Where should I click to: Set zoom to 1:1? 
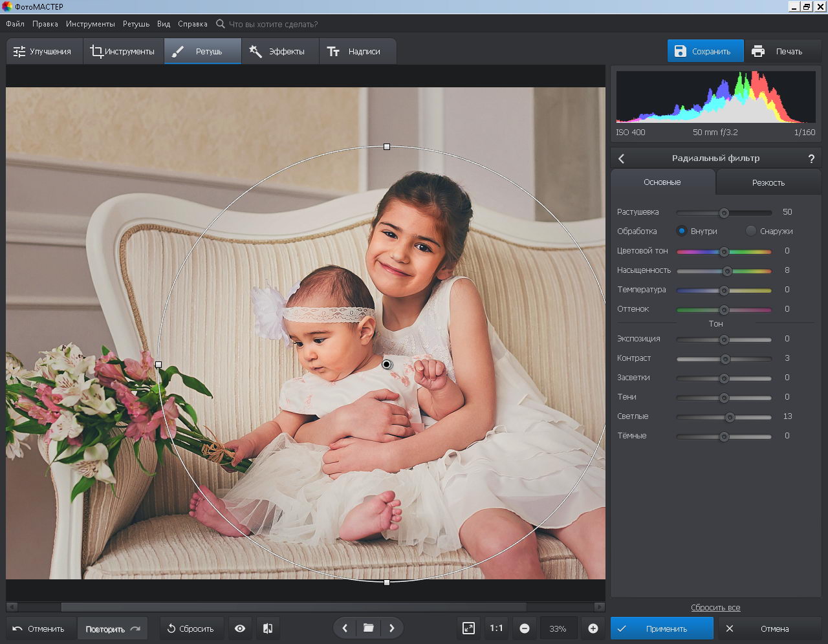496,628
